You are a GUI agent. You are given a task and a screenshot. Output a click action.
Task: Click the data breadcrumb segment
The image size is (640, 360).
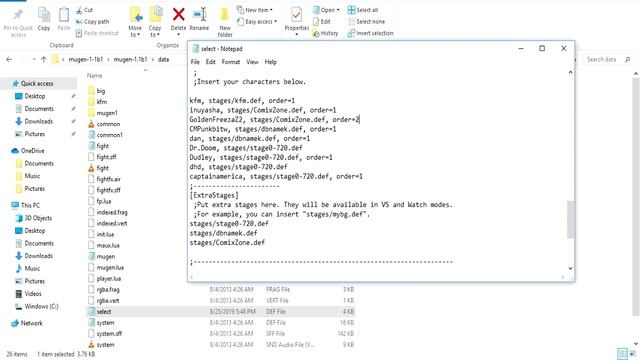pos(163,60)
